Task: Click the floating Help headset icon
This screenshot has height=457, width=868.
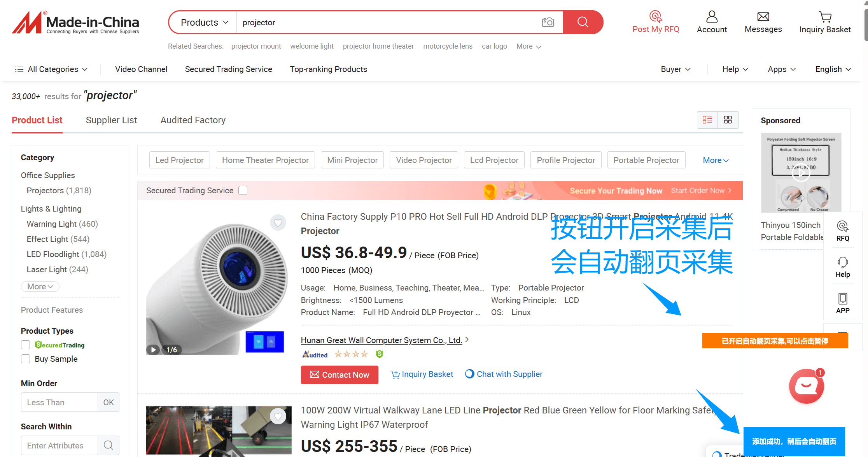Action: pyautogui.click(x=843, y=267)
